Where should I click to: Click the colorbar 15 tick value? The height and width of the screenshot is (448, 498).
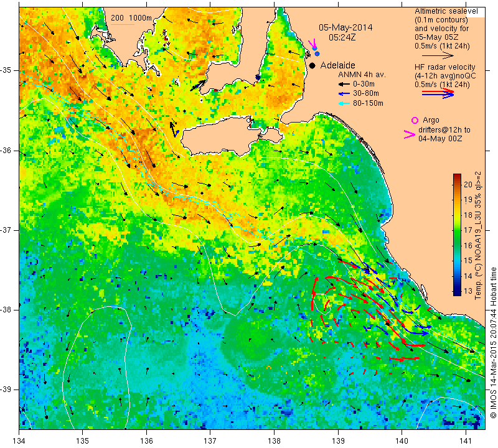(x=468, y=261)
